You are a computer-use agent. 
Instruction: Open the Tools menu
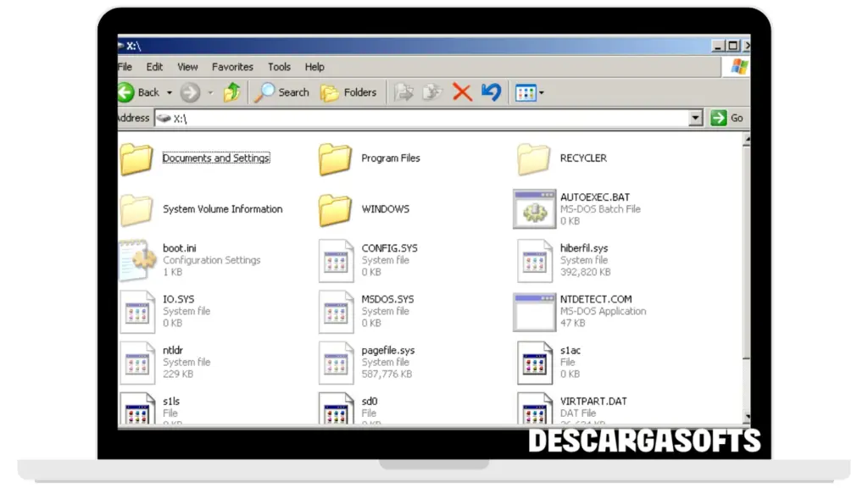pos(279,67)
